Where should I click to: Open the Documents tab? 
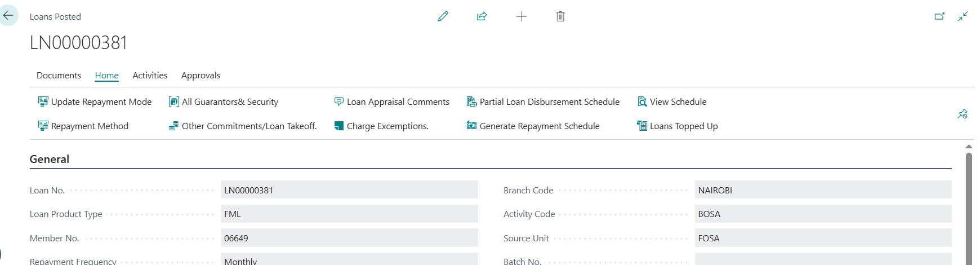click(59, 76)
